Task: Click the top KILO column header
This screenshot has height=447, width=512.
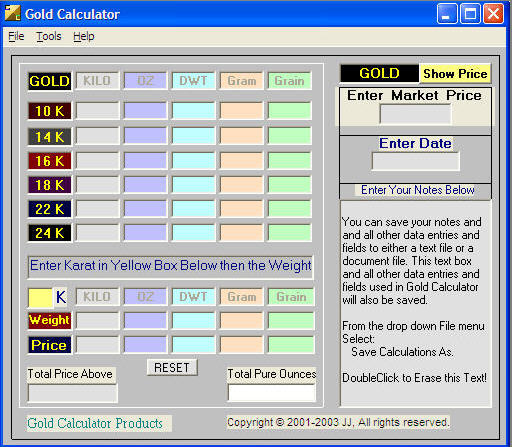Action: coord(97,81)
